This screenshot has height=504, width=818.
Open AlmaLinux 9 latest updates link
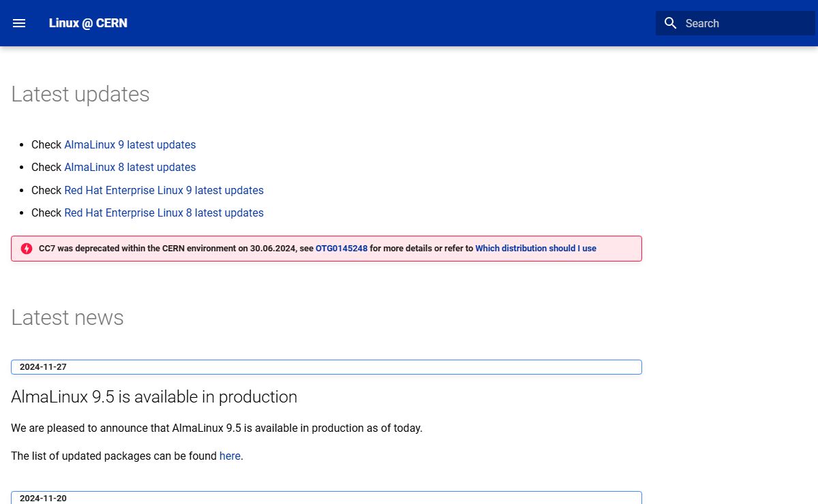coord(130,144)
